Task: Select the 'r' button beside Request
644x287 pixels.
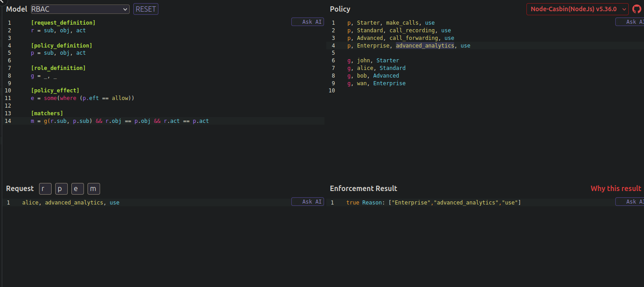Action: point(45,189)
